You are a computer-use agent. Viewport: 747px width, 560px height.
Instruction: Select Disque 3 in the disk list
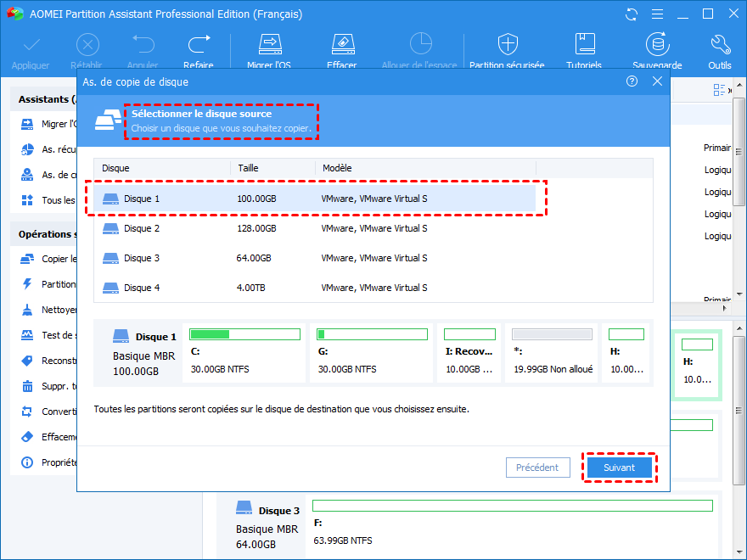click(x=315, y=258)
